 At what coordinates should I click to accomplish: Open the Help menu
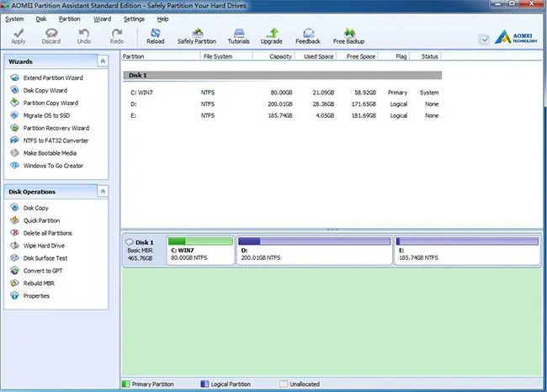(162, 19)
